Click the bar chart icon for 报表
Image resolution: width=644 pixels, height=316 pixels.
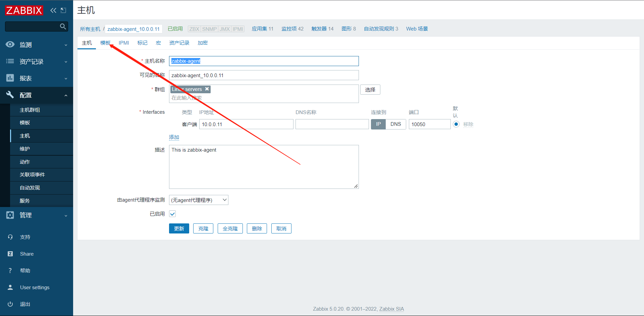[x=10, y=78]
